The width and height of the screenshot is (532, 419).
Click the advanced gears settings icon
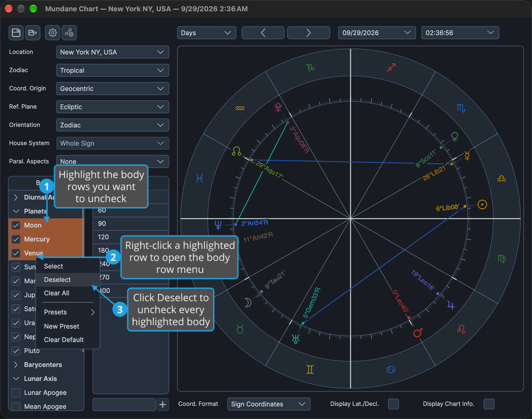pyautogui.click(x=69, y=33)
